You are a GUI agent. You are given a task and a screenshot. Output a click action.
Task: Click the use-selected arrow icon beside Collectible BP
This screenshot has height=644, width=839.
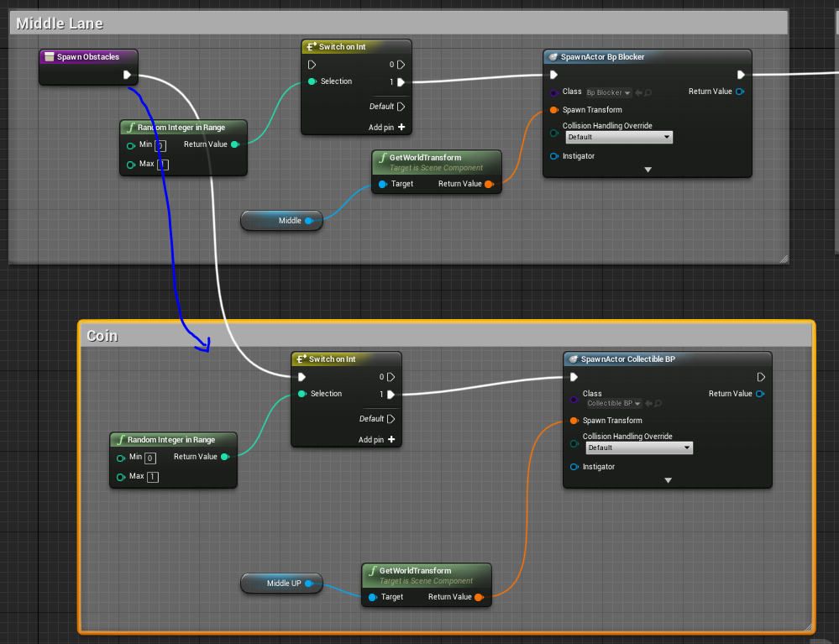649,404
